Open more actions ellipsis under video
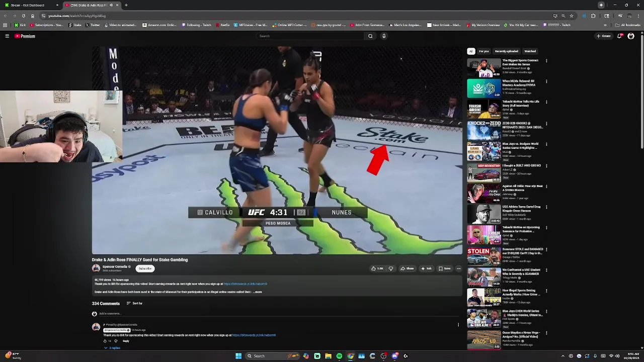The height and width of the screenshot is (362, 644). pos(458,268)
